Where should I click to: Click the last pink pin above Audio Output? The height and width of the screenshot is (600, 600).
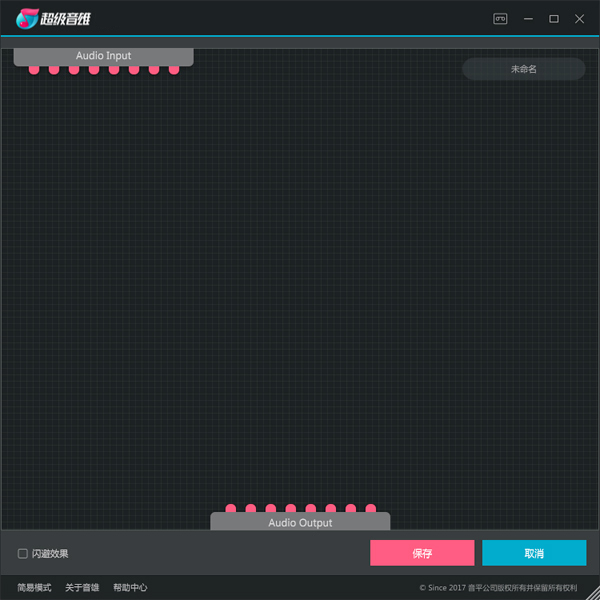click(x=371, y=509)
